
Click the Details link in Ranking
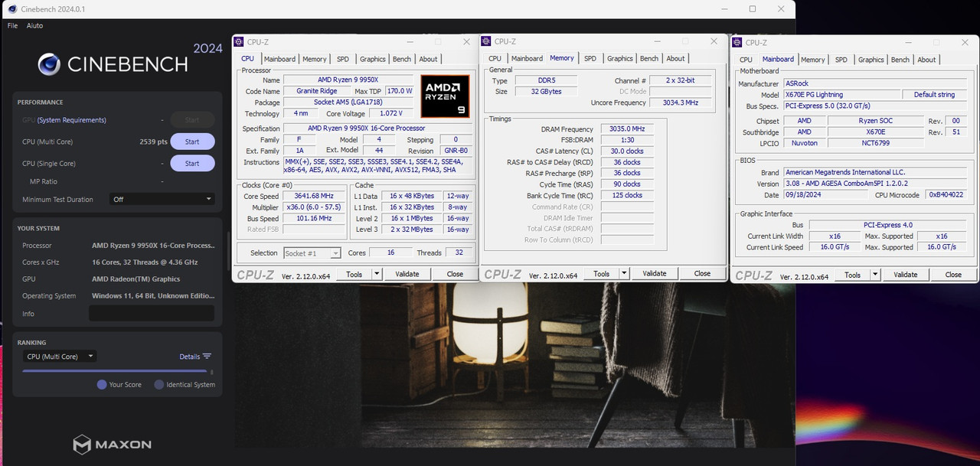[190, 357]
